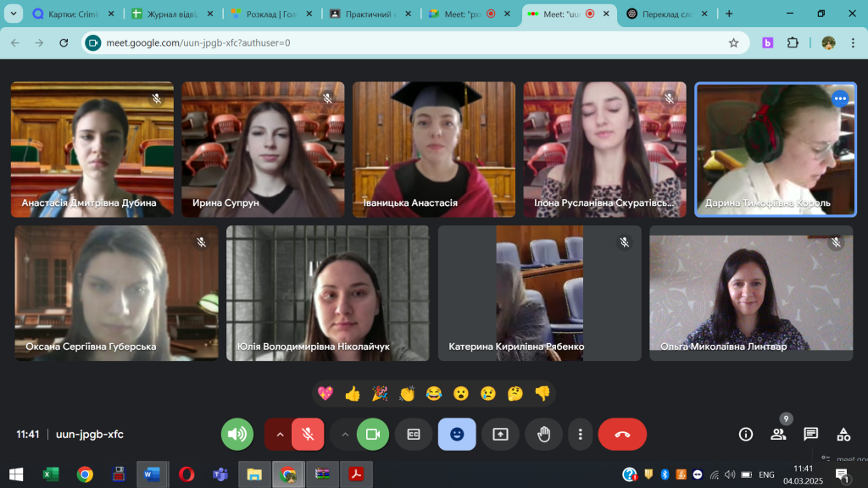Click the green speaker audio button

tap(237, 435)
